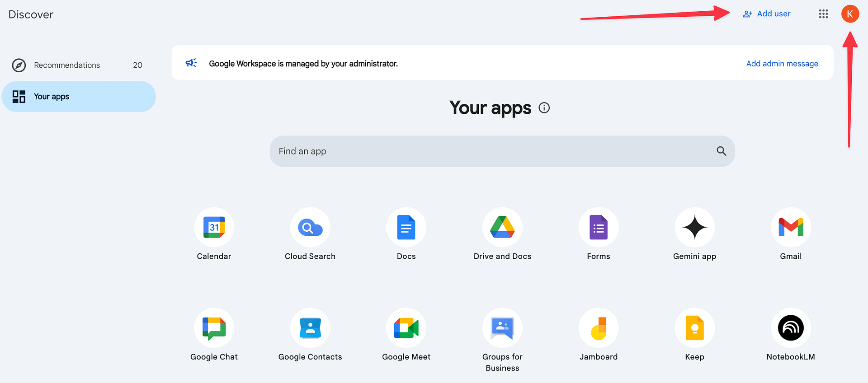Click the Discover page title
The height and width of the screenshot is (383, 868).
tap(31, 14)
